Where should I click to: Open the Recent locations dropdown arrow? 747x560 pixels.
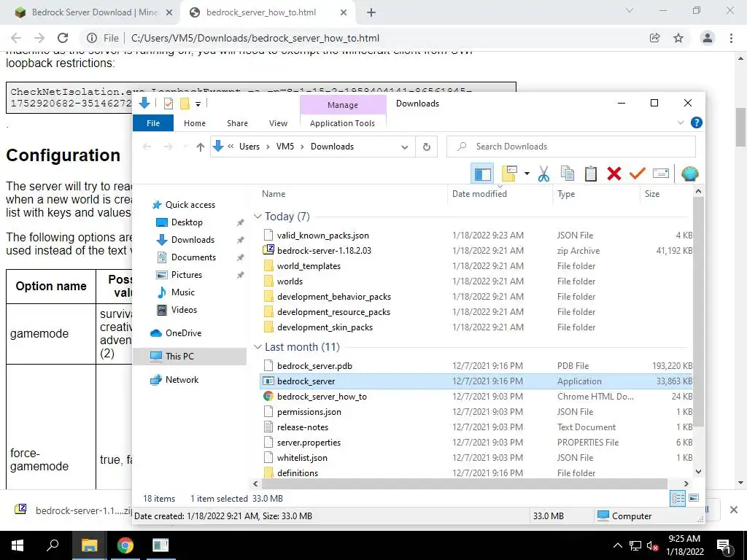185,147
